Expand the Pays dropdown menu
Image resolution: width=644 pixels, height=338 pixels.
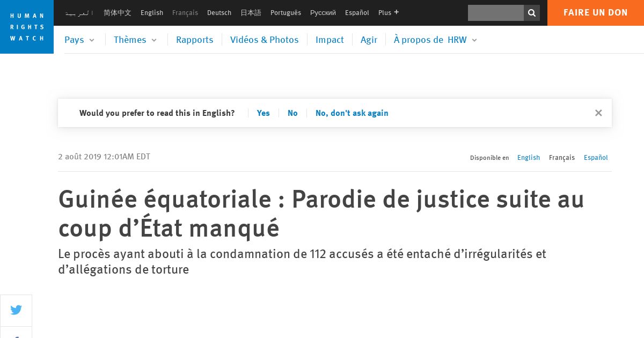point(79,40)
